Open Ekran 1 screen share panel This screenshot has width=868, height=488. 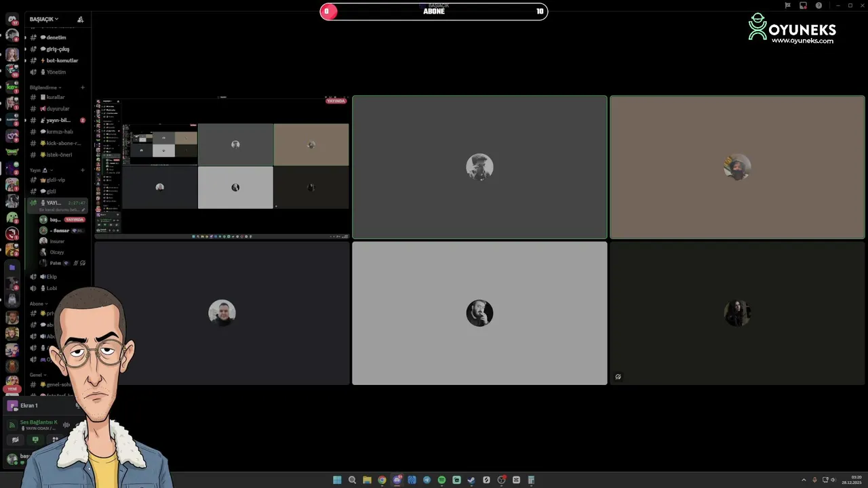(x=28, y=405)
